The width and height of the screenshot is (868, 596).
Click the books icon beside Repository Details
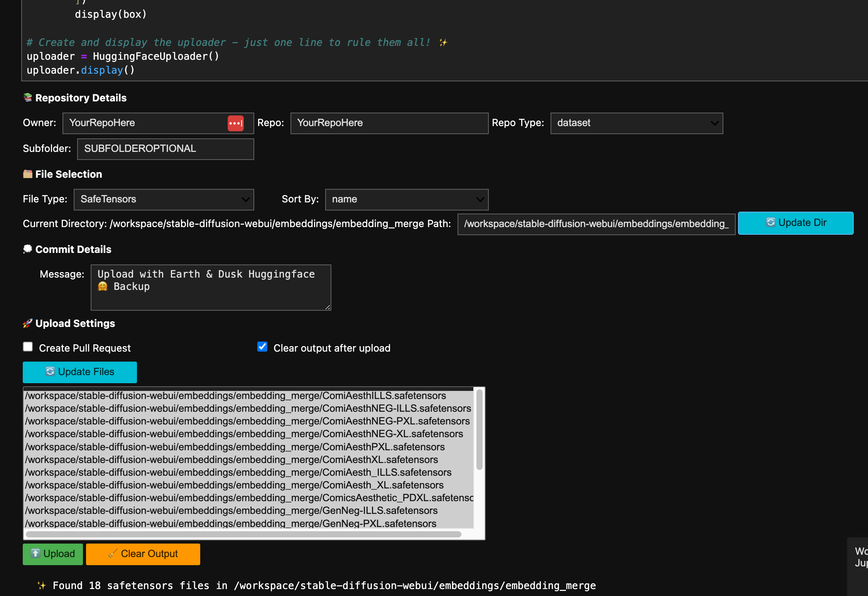pyautogui.click(x=28, y=97)
